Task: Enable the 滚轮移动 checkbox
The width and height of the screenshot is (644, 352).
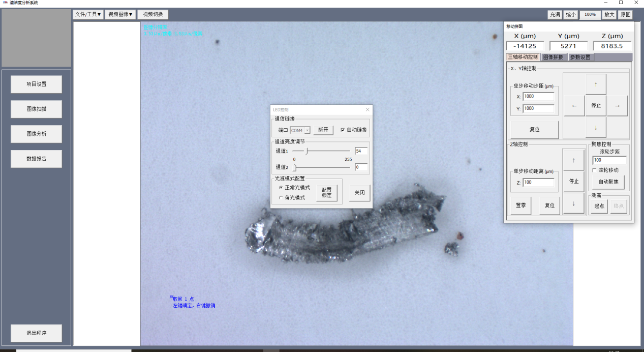Action: click(595, 170)
